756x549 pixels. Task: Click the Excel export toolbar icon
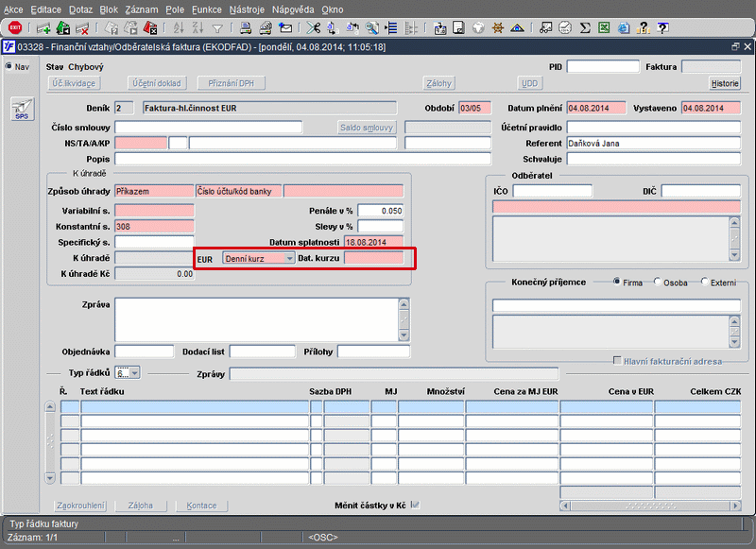point(606,27)
